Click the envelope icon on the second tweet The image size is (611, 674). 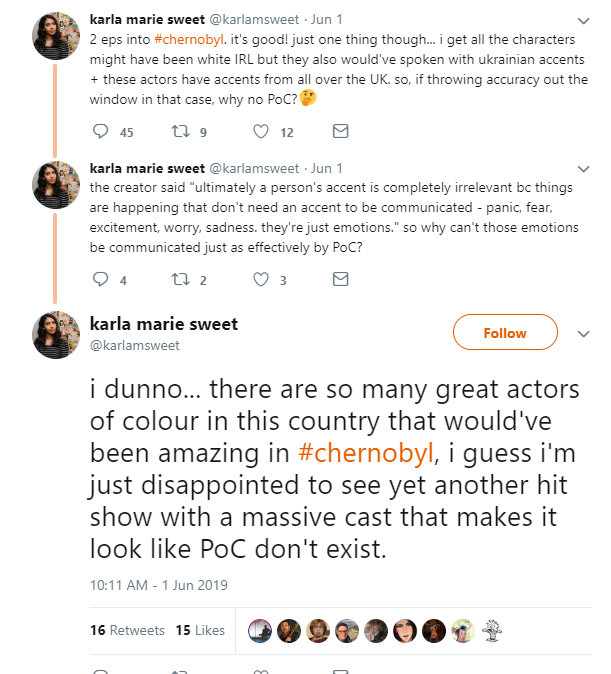pos(340,280)
